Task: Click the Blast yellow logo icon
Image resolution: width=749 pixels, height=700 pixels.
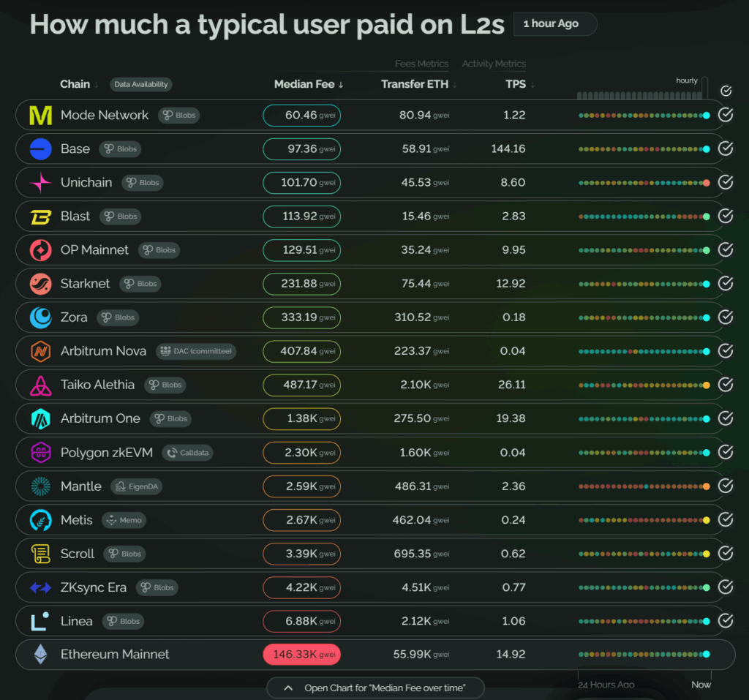Action: (41, 217)
